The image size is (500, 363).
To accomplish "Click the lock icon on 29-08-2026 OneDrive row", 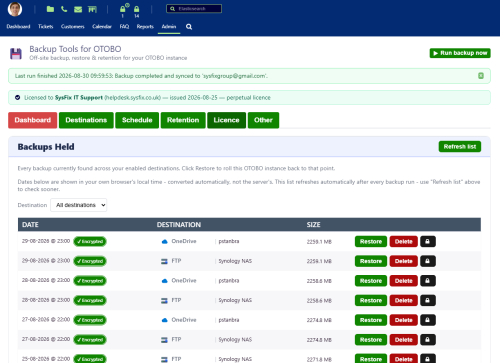I will 428,241.
